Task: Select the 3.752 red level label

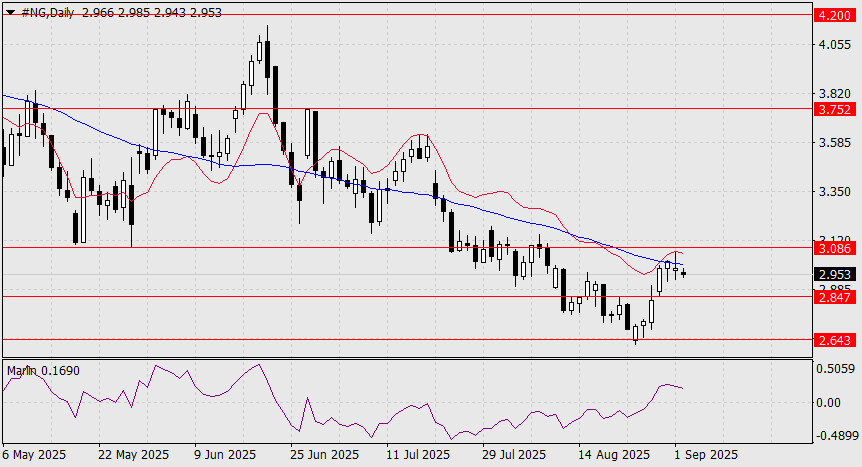Action: (835, 109)
